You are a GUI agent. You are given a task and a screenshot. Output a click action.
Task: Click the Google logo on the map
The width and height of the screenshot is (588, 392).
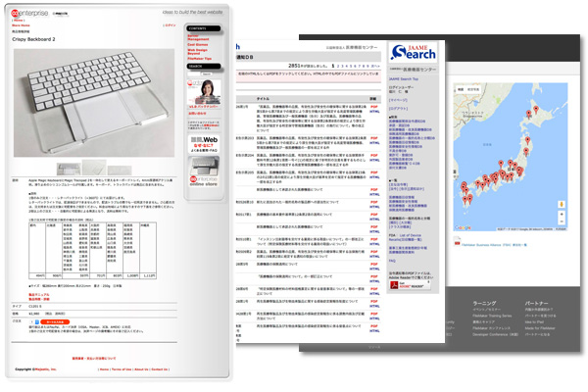click(x=463, y=227)
